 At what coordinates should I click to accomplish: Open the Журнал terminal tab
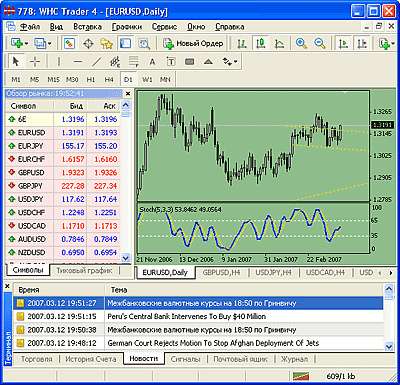click(294, 359)
